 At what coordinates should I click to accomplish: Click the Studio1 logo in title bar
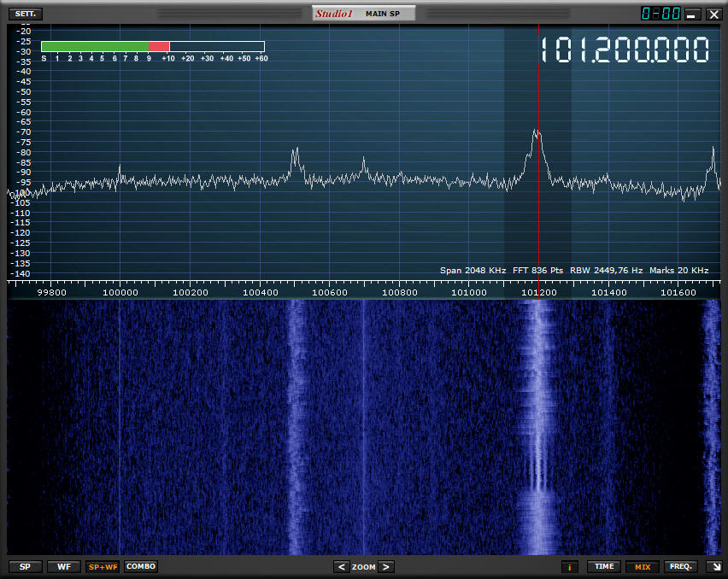(x=334, y=14)
